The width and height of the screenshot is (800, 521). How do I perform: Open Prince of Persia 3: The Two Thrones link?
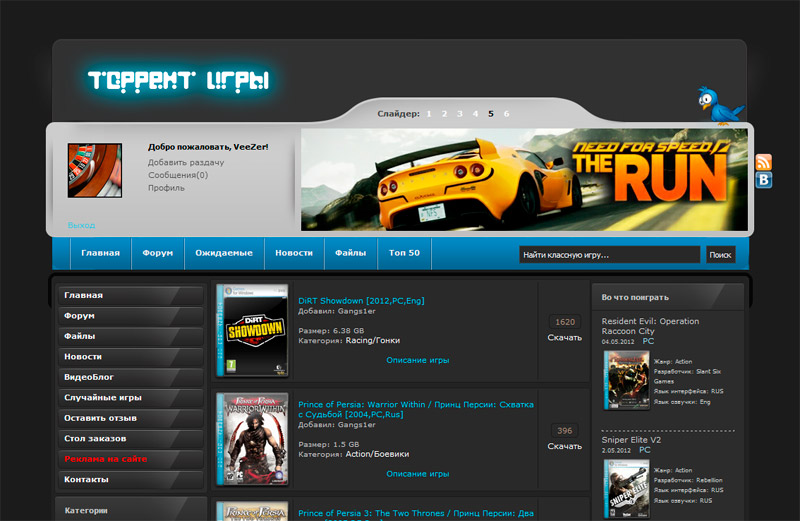click(x=416, y=514)
